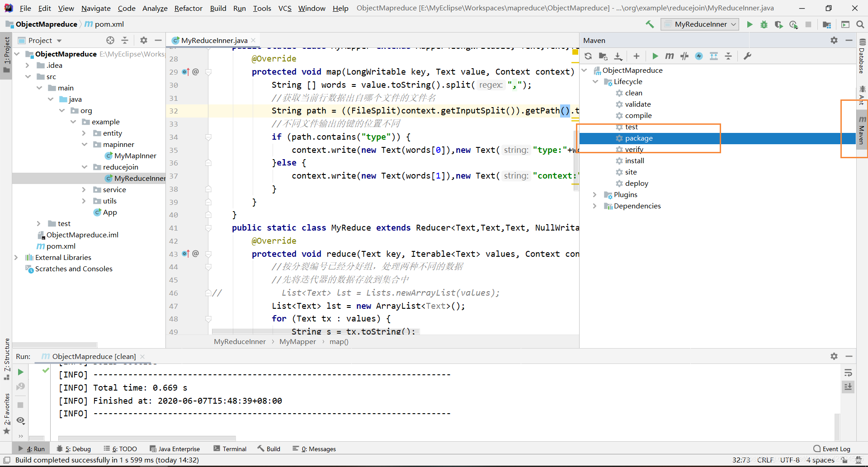Viewport: 868px width, 467px height.
Task: Locate current file in Project tree icon
Action: [x=110, y=40]
